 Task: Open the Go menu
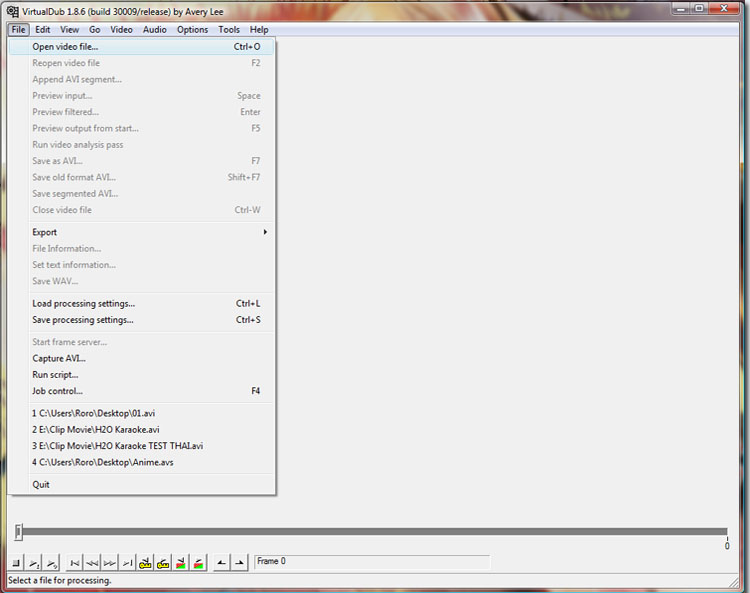click(95, 30)
